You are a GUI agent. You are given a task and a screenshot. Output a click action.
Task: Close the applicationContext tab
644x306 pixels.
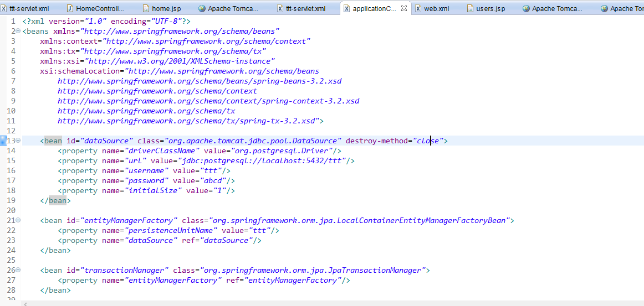pos(403,8)
